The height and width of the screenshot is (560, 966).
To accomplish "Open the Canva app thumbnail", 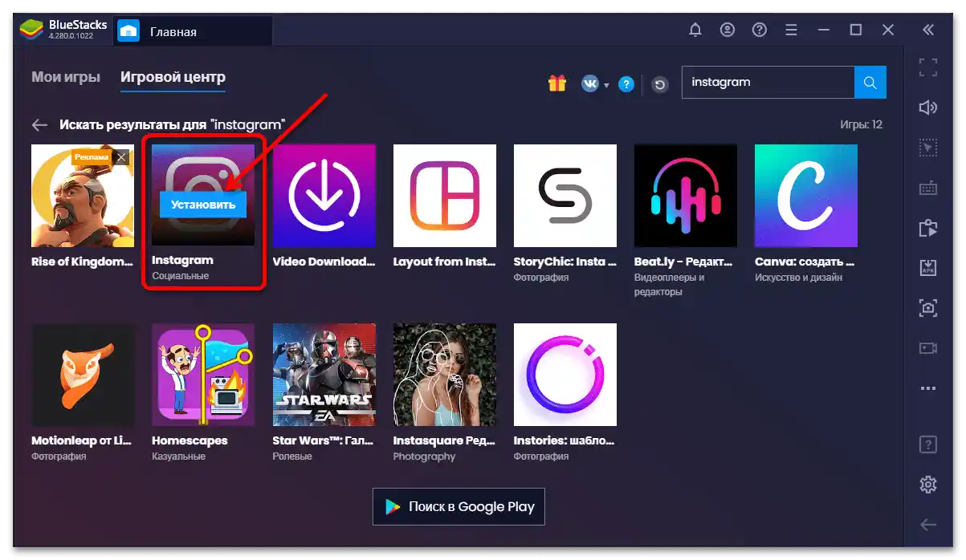I will coord(806,195).
